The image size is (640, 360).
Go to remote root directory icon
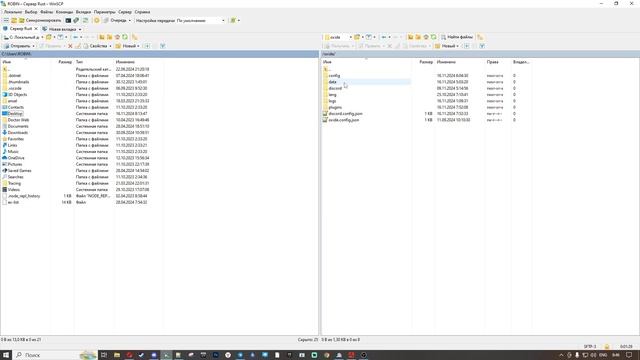(x=418, y=37)
